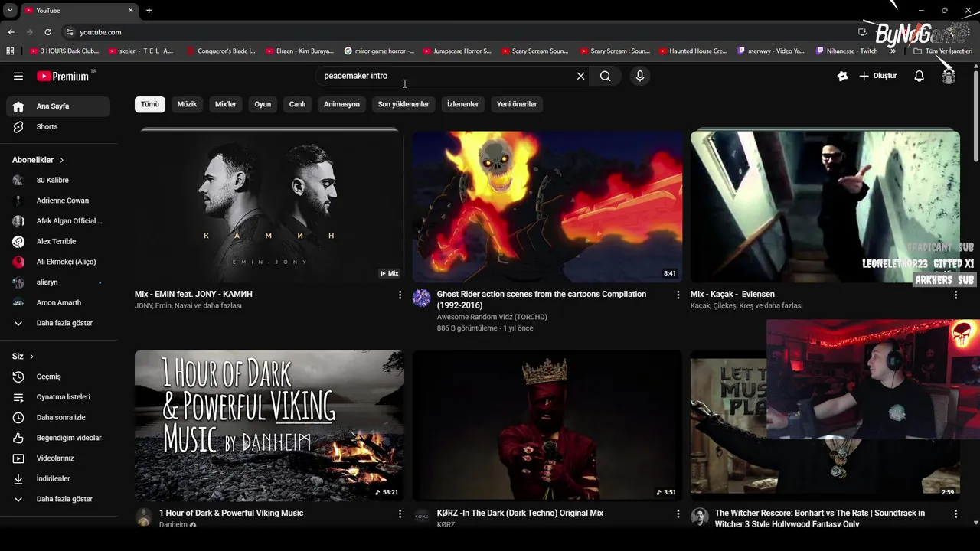Open the KØRZ In The Dark thumbnail

[x=547, y=425]
